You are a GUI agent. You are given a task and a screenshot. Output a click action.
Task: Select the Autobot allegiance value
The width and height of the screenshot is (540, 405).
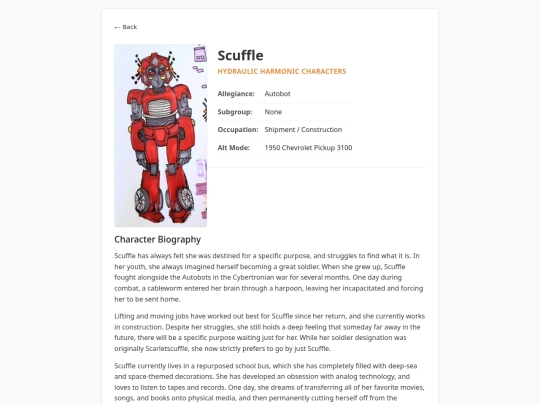click(x=277, y=94)
